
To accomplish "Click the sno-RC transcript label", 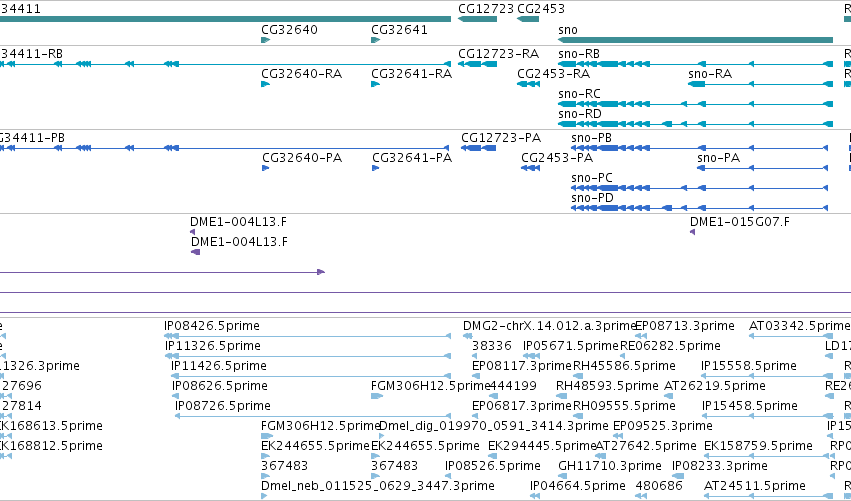I will pyautogui.click(x=579, y=94).
